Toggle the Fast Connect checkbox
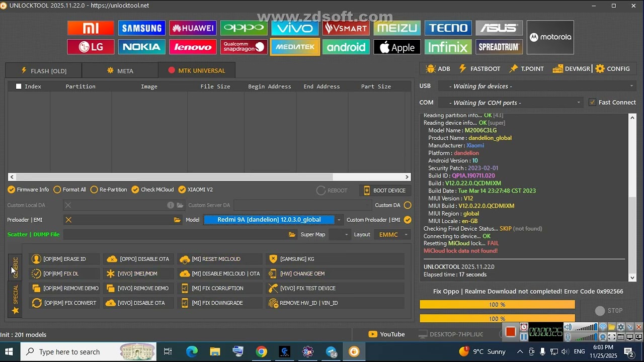Screen dimensions: 644x362 592,102
